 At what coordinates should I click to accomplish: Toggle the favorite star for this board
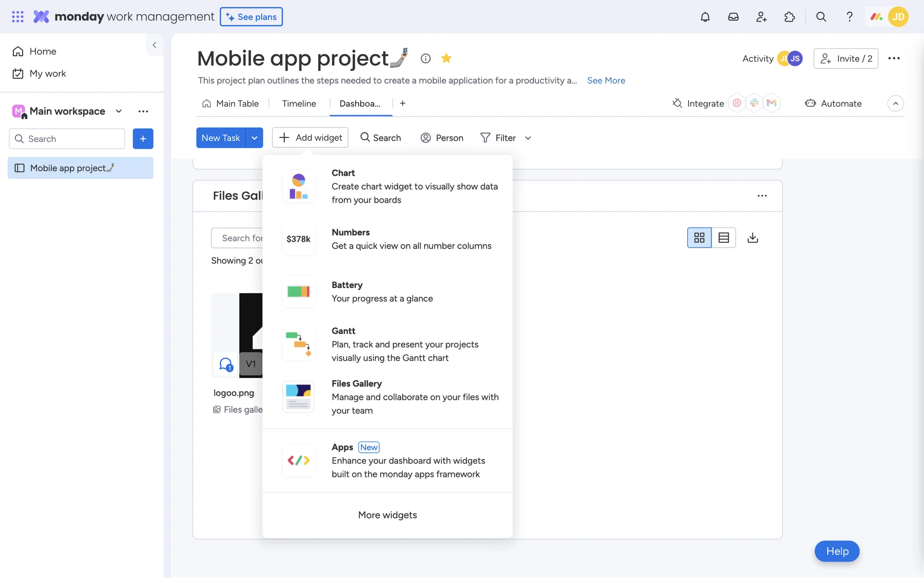446,58
